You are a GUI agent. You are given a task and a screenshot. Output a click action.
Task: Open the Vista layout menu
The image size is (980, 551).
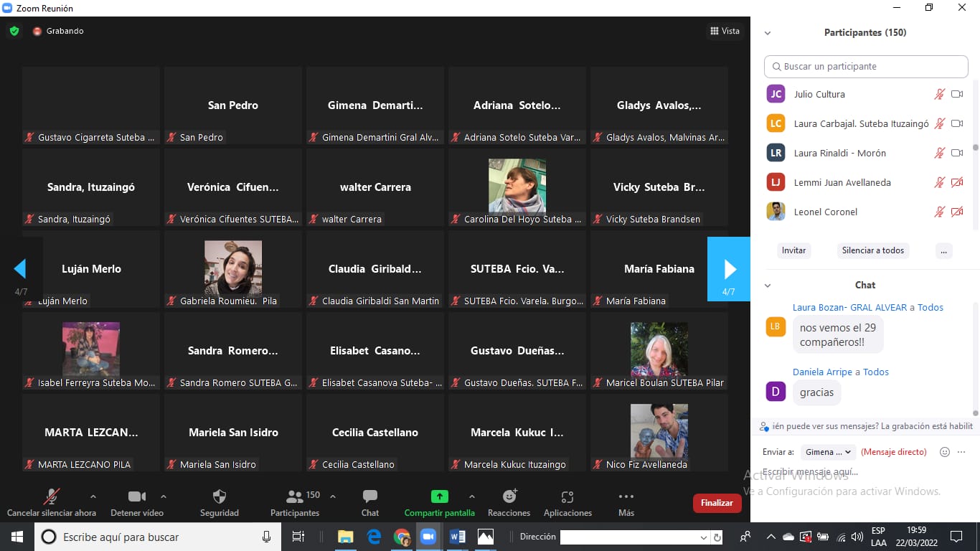coord(725,31)
